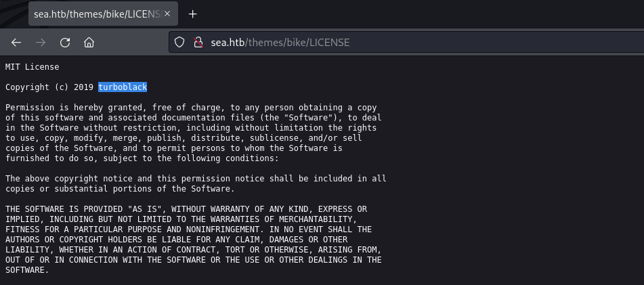Screen dimensions: 644x285
Task: Click the line starting THE SOFTWARE IS PROVIDED
Action: tap(186, 209)
